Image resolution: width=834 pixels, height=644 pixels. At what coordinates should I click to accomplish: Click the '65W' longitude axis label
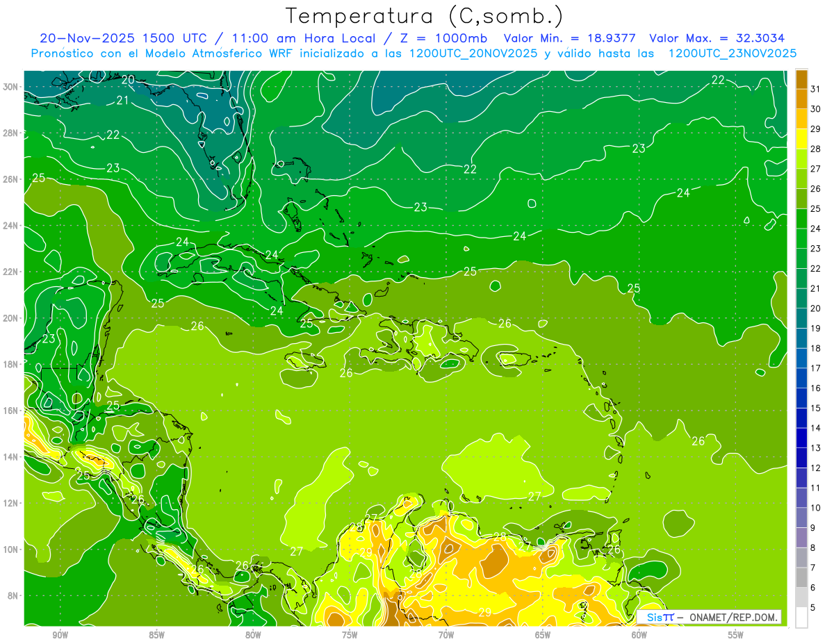coord(543,635)
